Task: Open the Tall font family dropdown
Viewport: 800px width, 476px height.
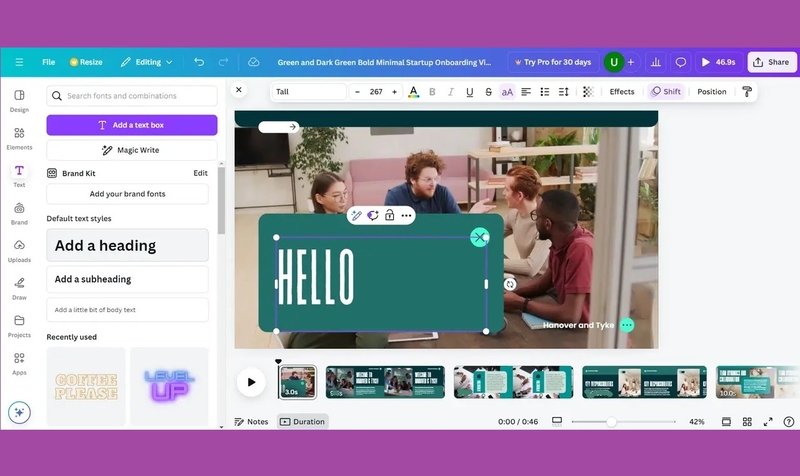Action: (309, 92)
